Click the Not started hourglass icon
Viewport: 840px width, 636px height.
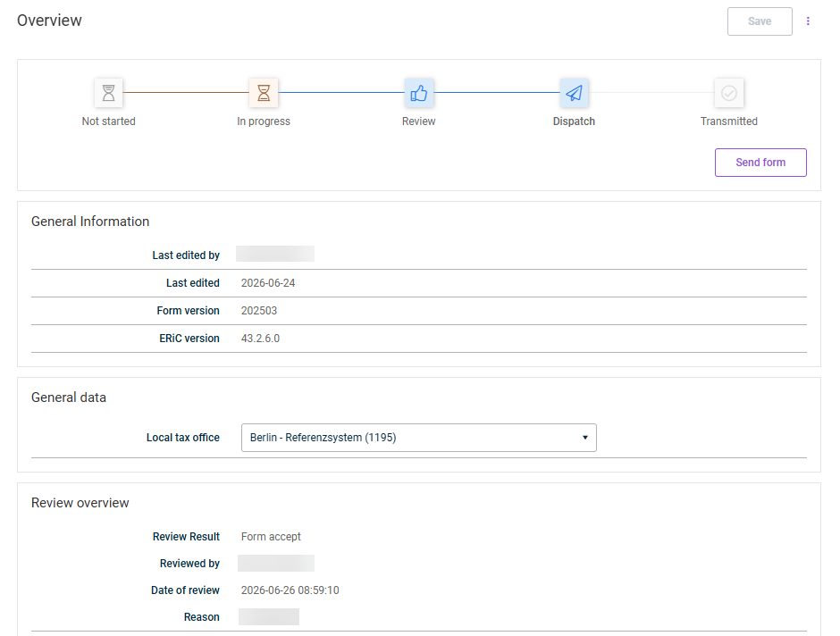pyautogui.click(x=109, y=93)
